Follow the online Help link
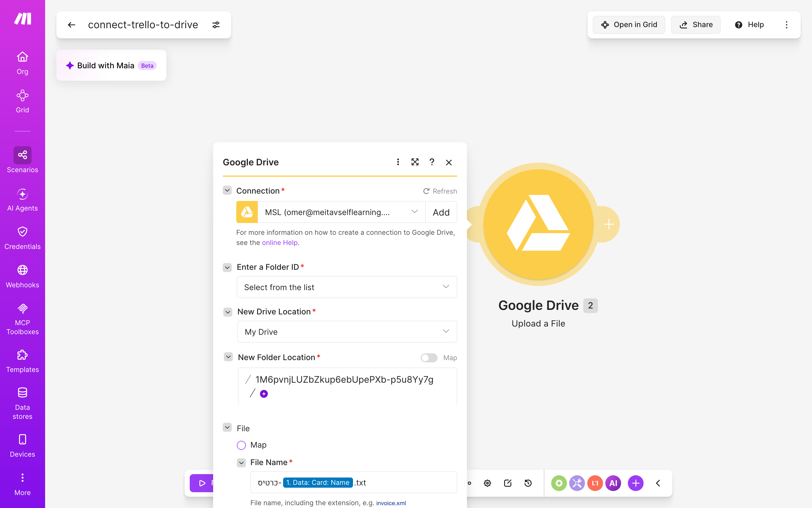The width and height of the screenshot is (812, 508). (x=280, y=243)
